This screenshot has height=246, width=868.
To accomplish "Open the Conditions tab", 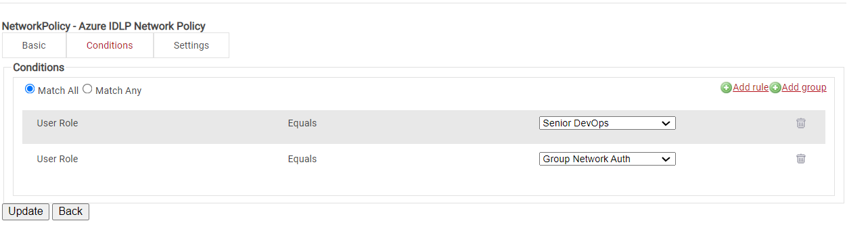I will click(110, 45).
